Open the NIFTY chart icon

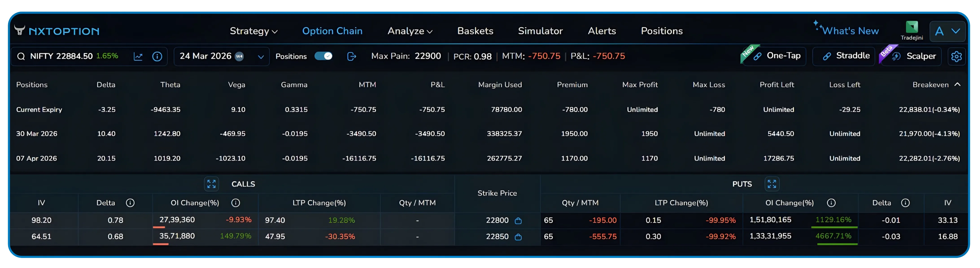[x=138, y=56]
